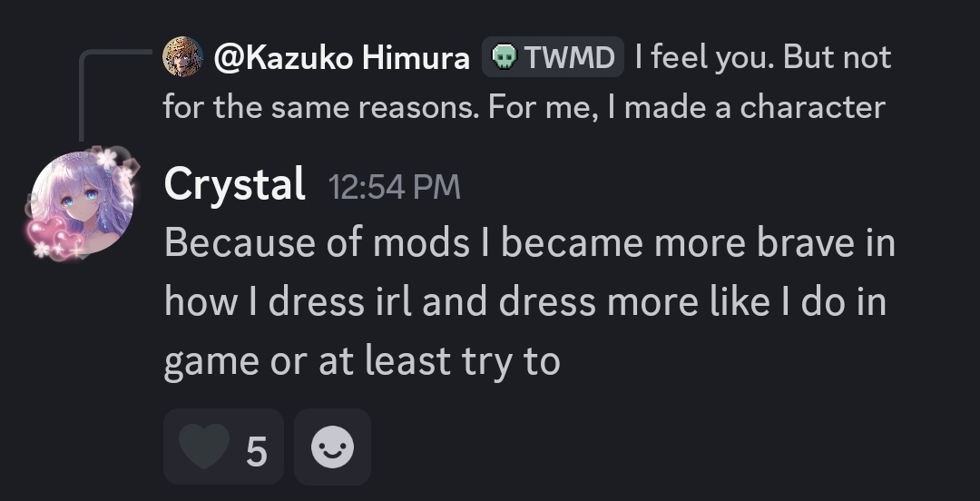The image size is (980, 501).
Task: Click the TWMD server tag text
Action: (569, 58)
